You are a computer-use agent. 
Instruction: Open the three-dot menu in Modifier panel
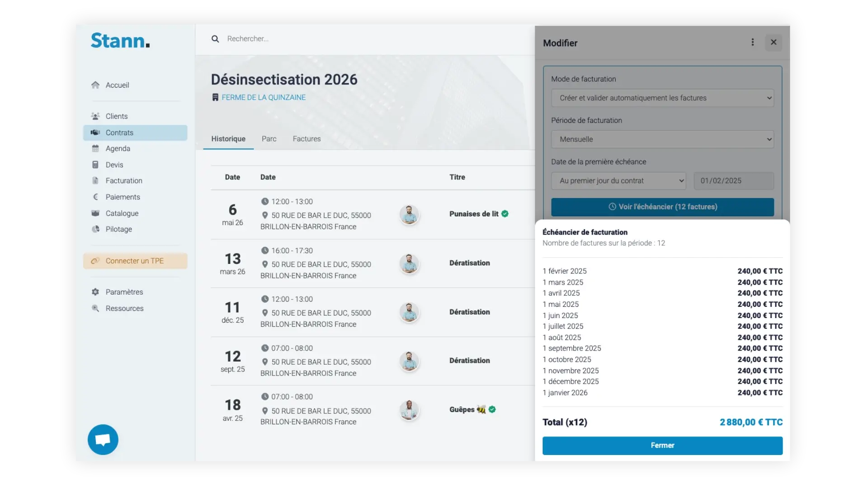pos(752,42)
